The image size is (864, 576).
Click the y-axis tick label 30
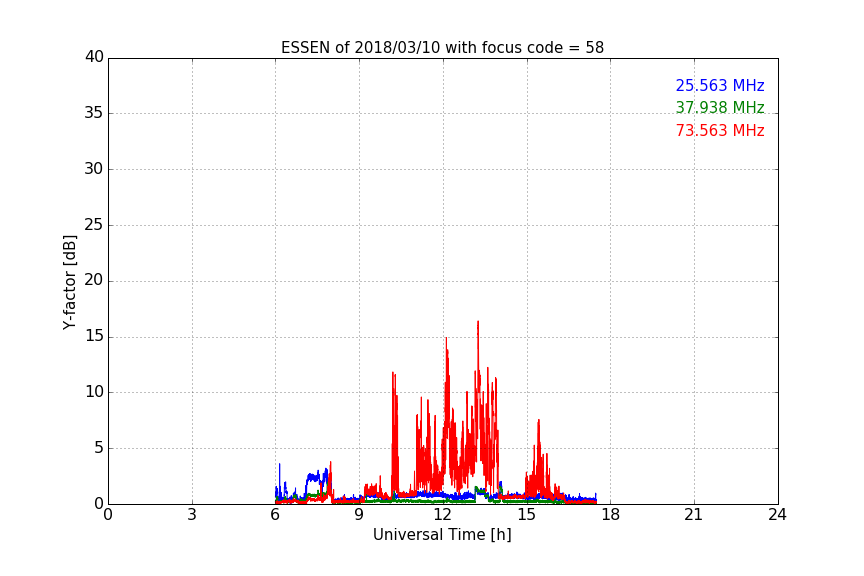94,169
